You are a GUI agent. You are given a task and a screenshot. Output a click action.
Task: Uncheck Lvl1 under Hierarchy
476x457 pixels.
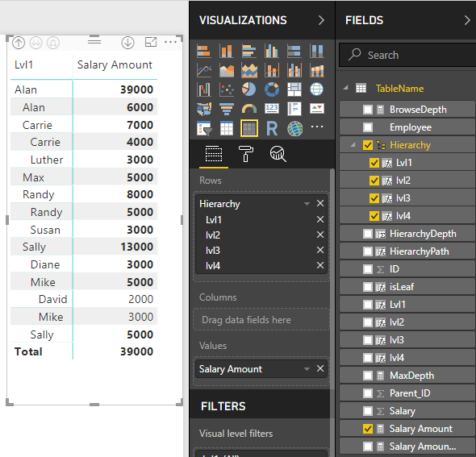tap(374, 163)
